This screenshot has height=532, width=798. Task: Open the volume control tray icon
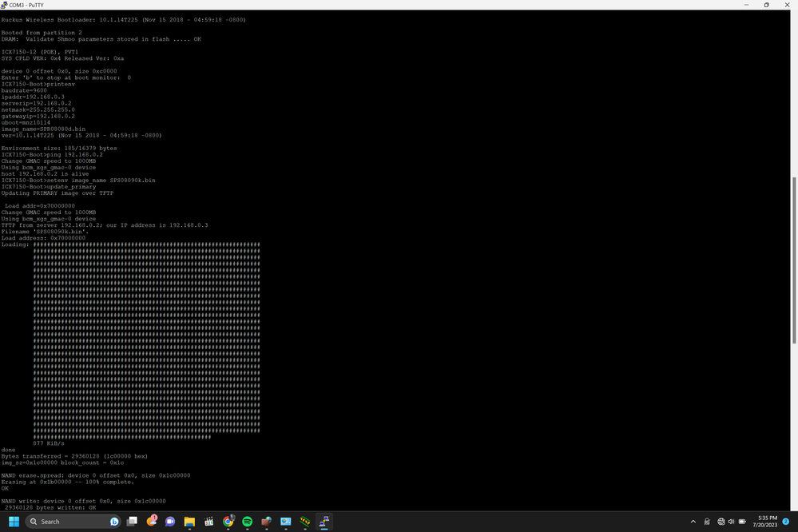(732, 522)
